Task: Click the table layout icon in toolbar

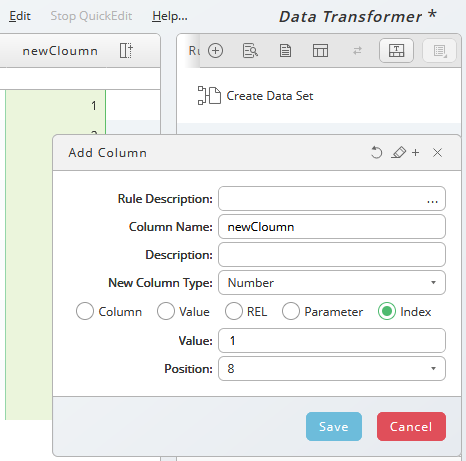Action: pos(320,51)
